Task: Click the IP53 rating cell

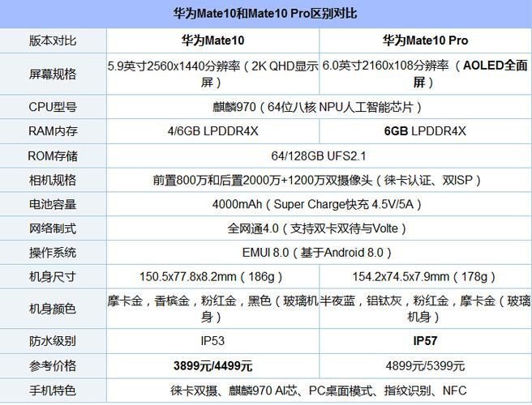Action: (212, 341)
